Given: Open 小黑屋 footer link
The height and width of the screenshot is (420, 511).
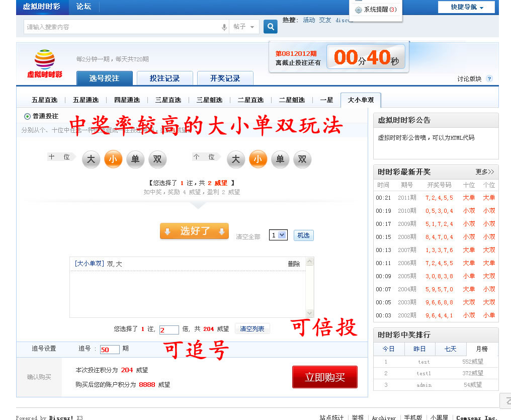Looking at the screenshot, I should coord(439,417).
